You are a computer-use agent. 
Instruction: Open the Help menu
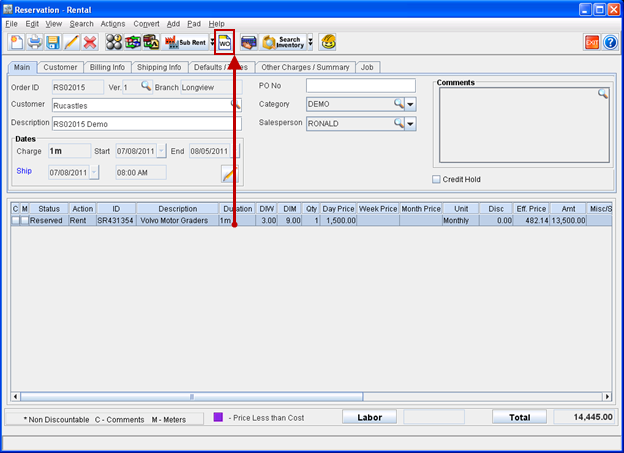216,24
